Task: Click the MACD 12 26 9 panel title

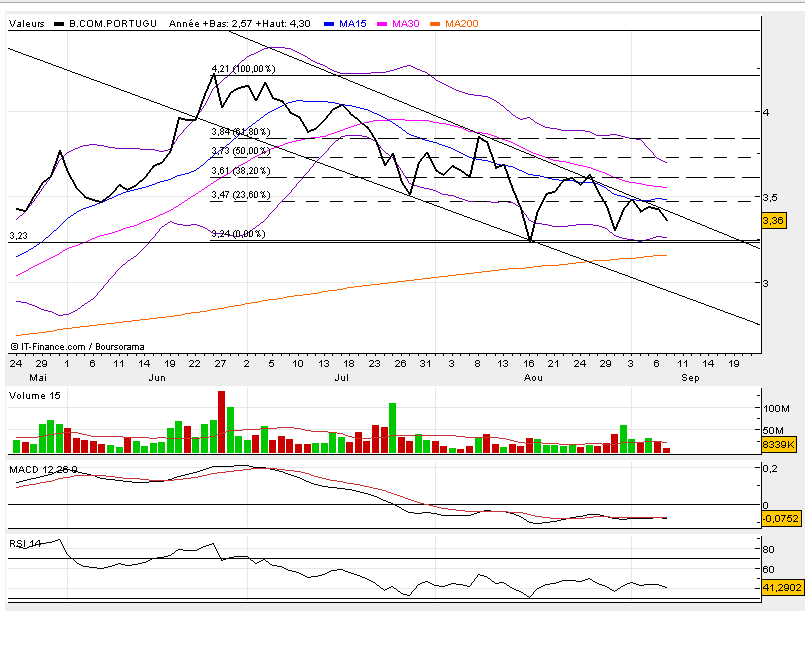Action: 43,469
